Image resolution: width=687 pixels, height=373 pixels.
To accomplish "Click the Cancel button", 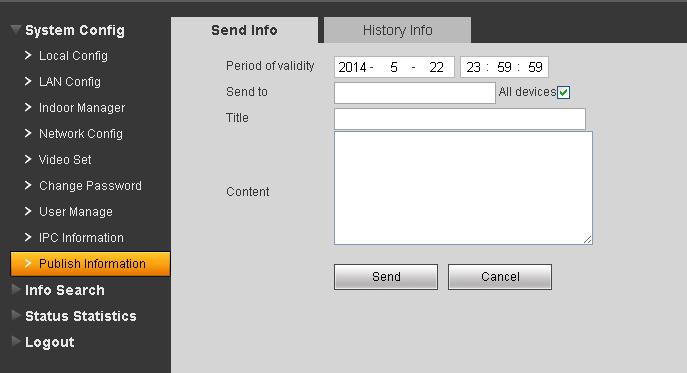I will click(500, 277).
